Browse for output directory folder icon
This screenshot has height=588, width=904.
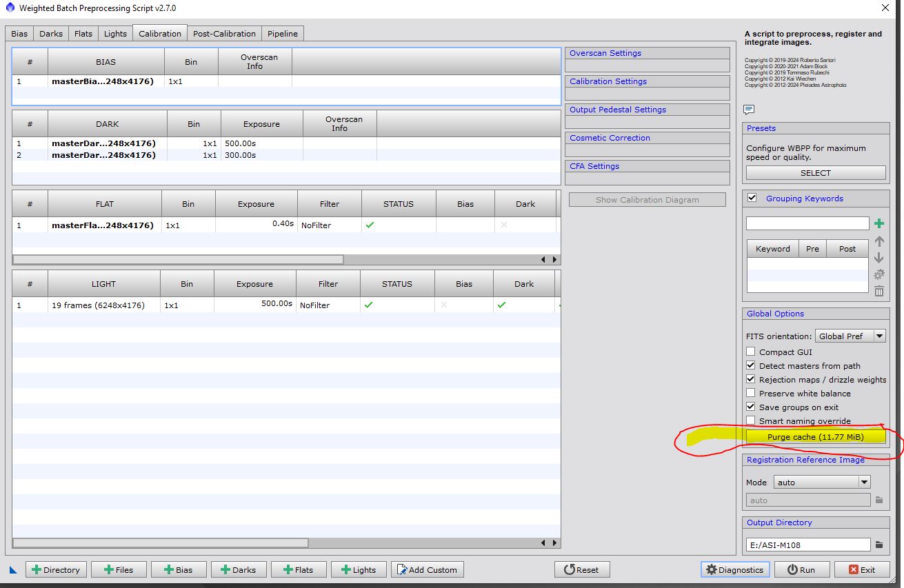pyautogui.click(x=879, y=545)
